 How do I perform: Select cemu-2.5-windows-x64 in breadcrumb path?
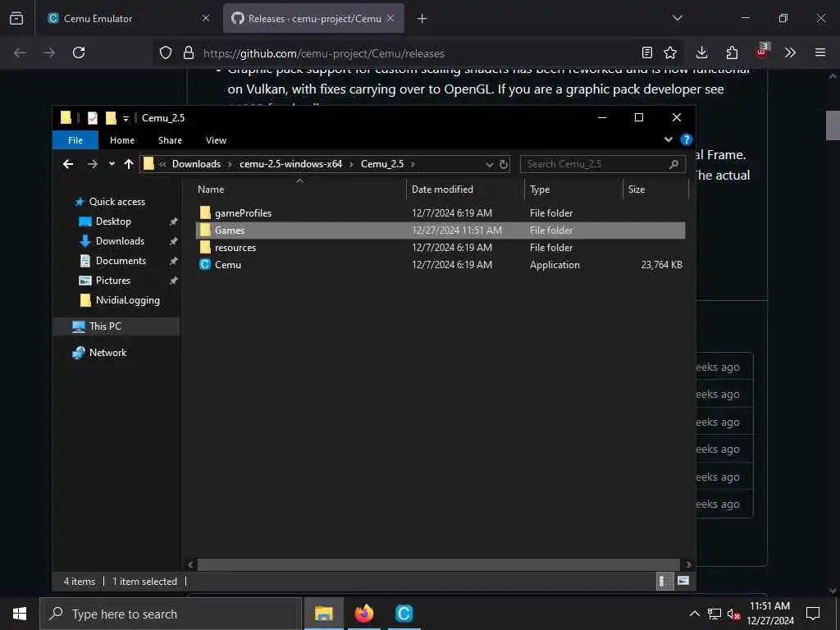pyautogui.click(x=291, y=164)
